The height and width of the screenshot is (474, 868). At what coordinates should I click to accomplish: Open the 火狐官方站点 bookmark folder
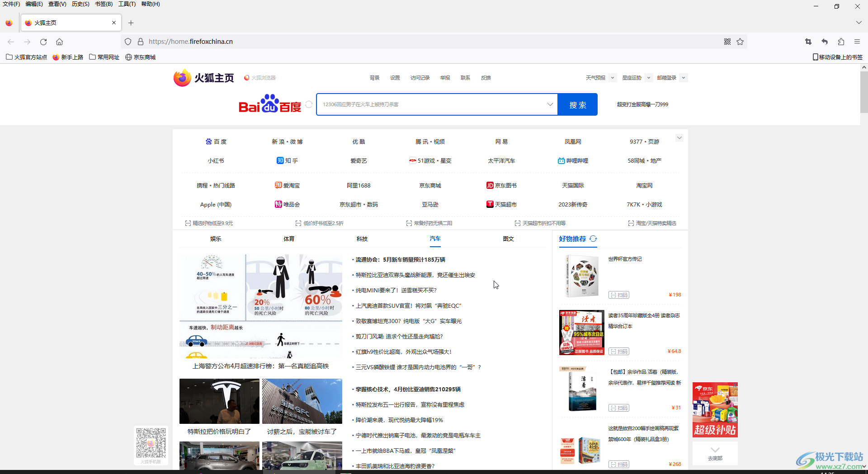(x=26, y=57)
